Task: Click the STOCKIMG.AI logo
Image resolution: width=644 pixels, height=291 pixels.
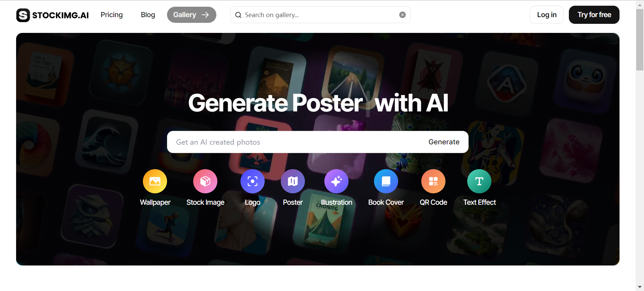Action: click(52, 15)
